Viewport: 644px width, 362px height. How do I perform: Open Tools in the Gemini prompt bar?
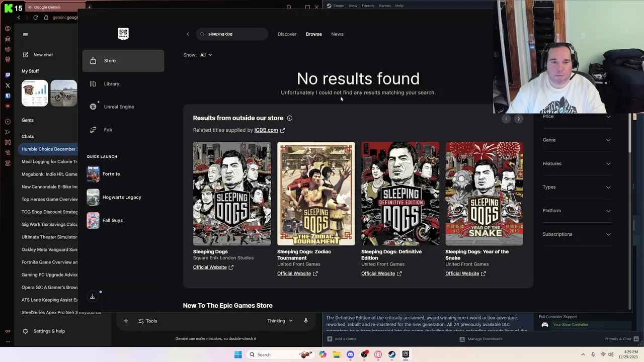[148, 321]
